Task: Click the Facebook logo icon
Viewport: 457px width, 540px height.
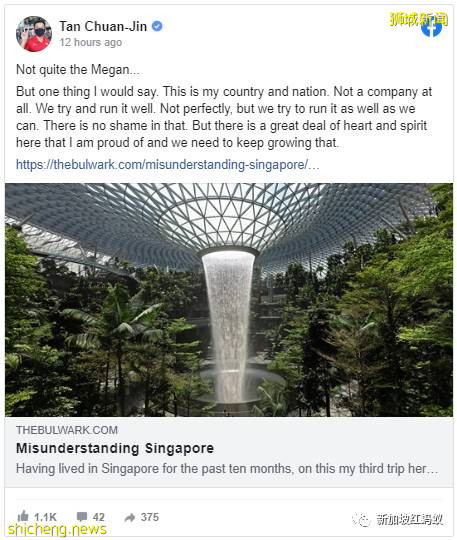Action: pos(432,27)
